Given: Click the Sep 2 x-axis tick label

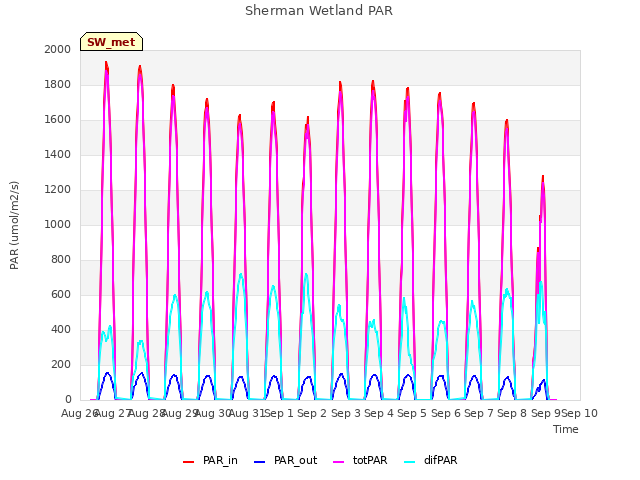Looking at the screenshot, I should coord(312,413).
